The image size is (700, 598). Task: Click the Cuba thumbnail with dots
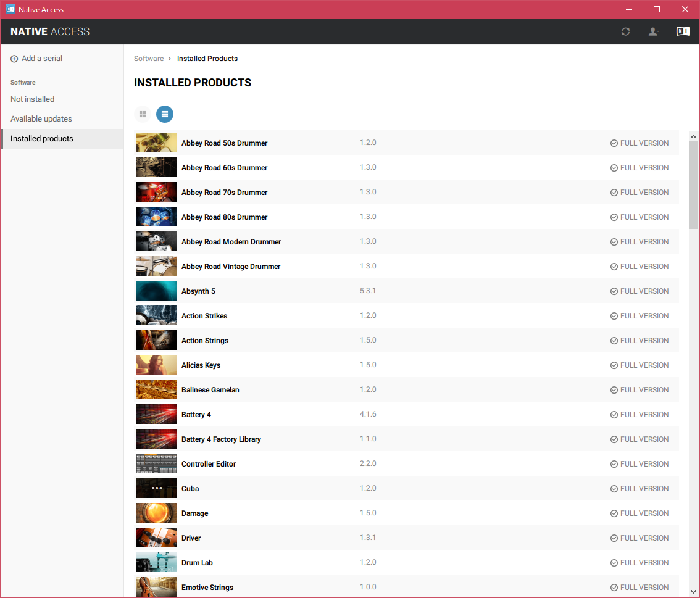tap(156, 489)
